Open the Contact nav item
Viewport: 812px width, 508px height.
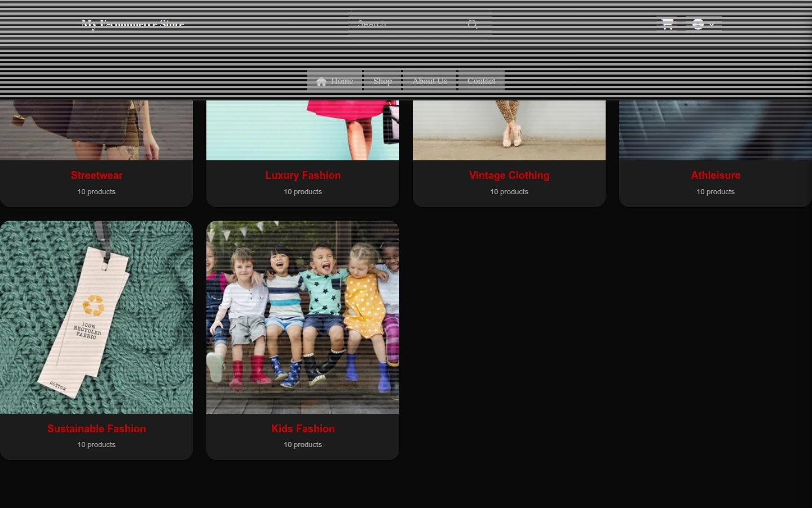point(481,81)
